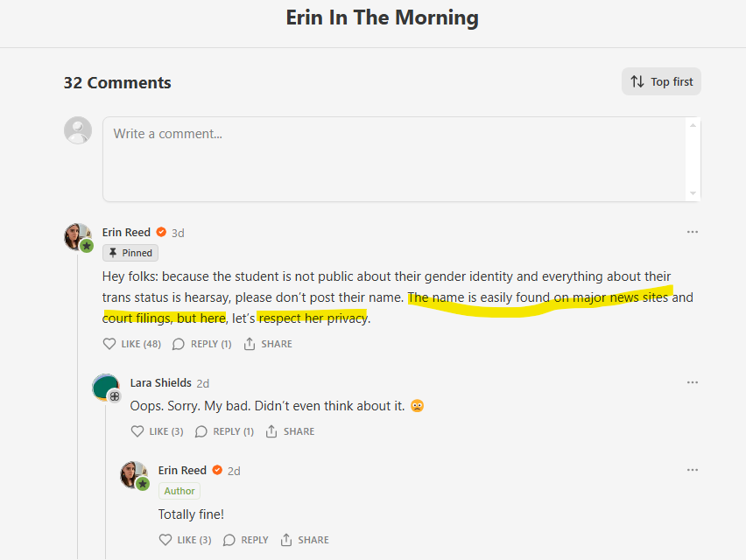Open more options on Lara Shields' comment
This screenshot has height=560, width=746.
coord(693,382)
